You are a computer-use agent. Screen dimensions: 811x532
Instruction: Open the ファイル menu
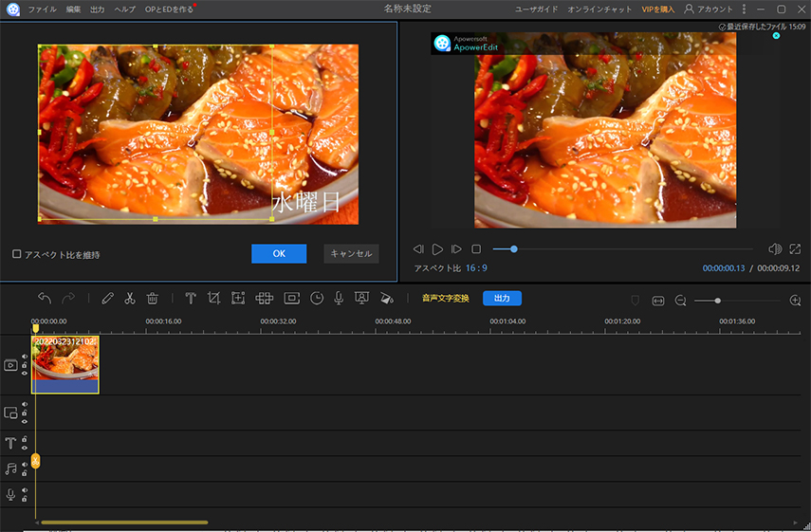[42, 9]
